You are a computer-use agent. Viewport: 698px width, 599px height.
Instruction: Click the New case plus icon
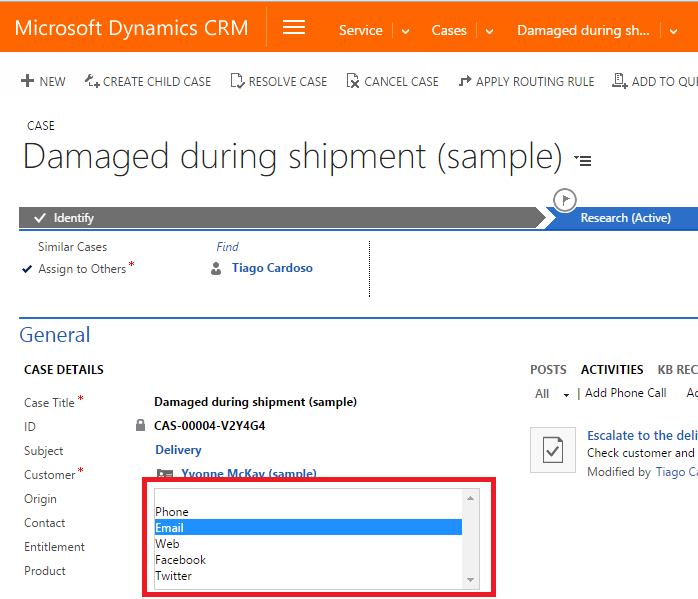27,81
